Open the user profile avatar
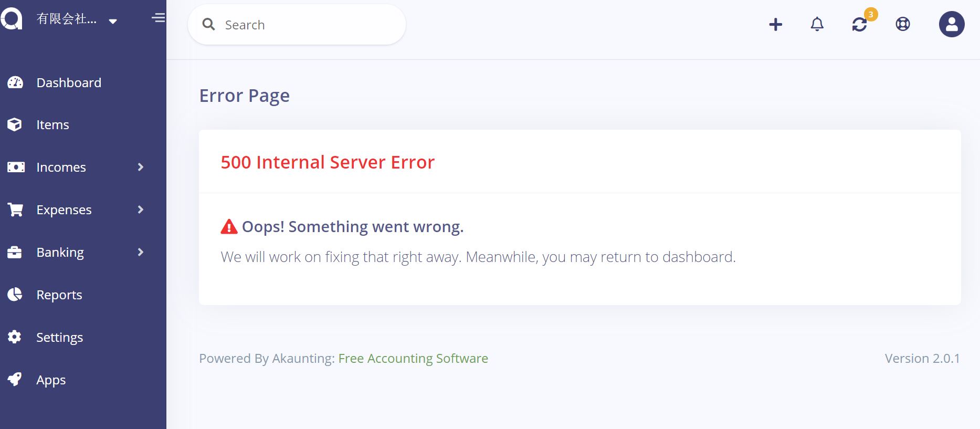Screen dimensions: 980x429 coord(951,24)
